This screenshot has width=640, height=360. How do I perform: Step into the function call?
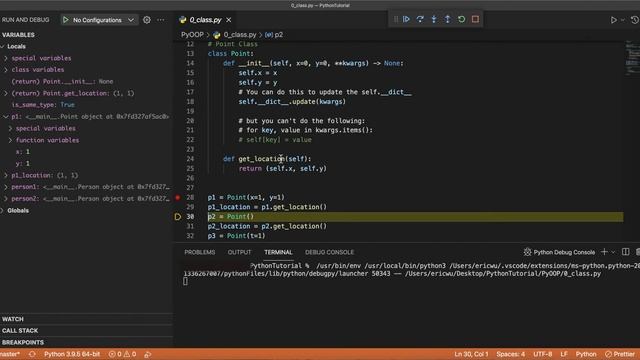434,19
